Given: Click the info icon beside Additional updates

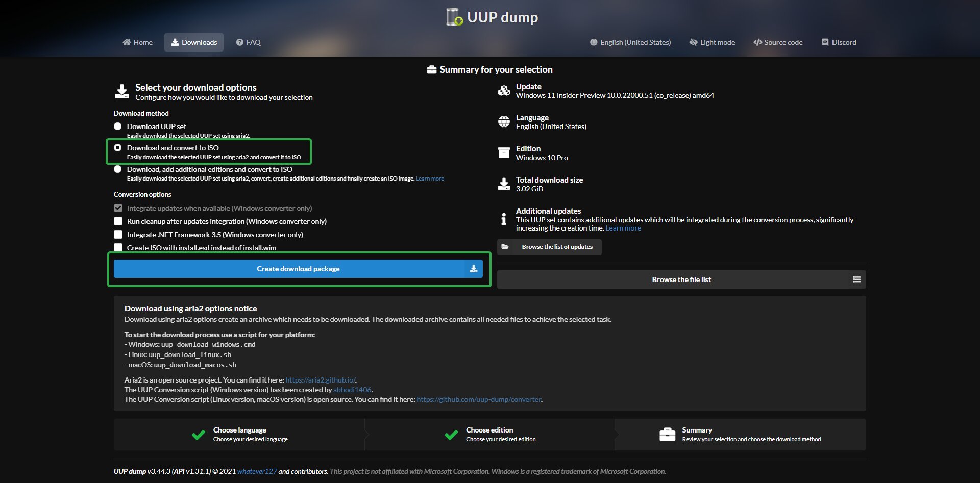Looking at the screenshot, I should (x=504, y=219).
